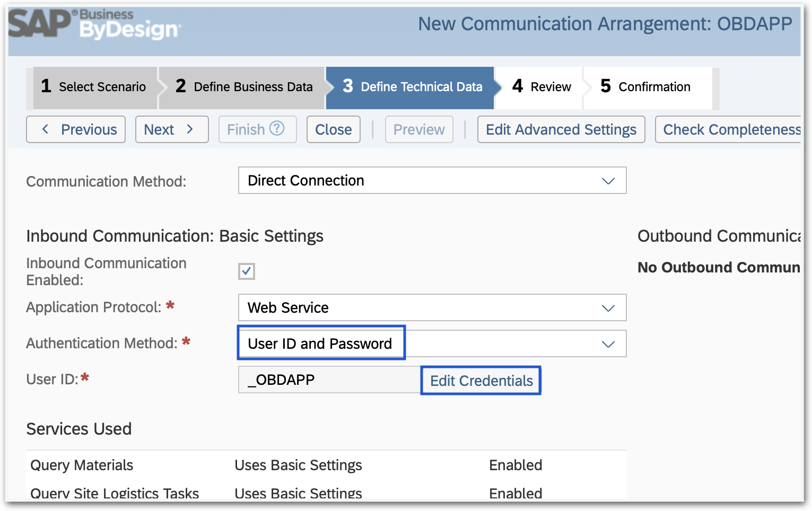
Task: Select the Query Site Logistics Tasks row
Action: point(115,492)
